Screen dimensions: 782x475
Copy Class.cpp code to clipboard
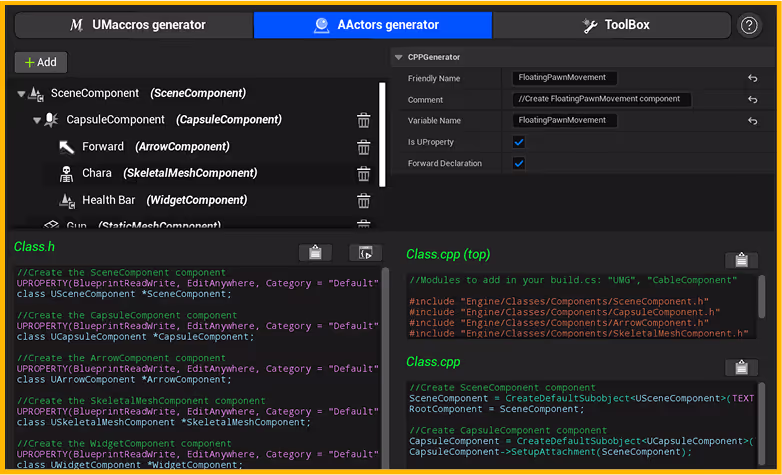click(x=741, y=368)
